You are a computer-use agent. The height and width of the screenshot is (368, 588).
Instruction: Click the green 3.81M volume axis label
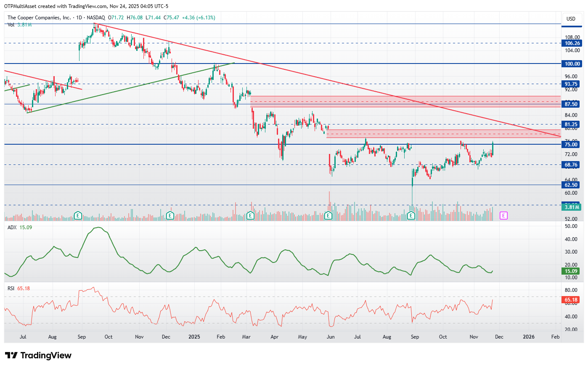click(572, 207)
